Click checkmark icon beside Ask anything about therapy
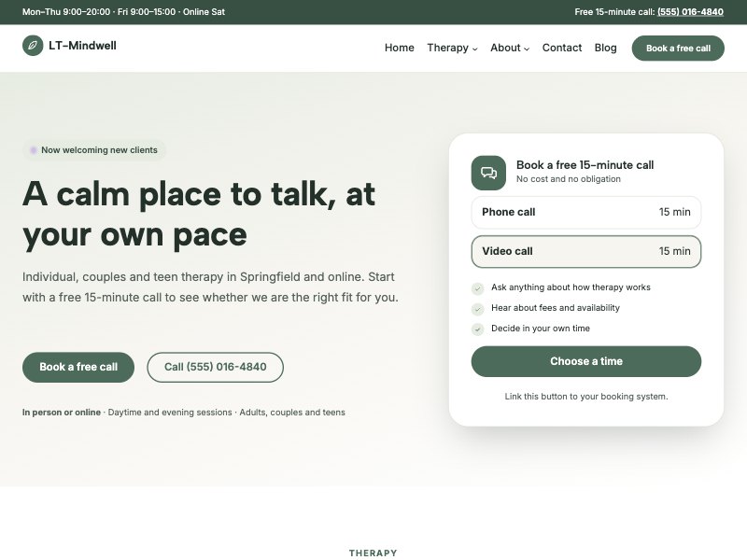The width and height of the screenshot is (747, 560). pos(477,288)
